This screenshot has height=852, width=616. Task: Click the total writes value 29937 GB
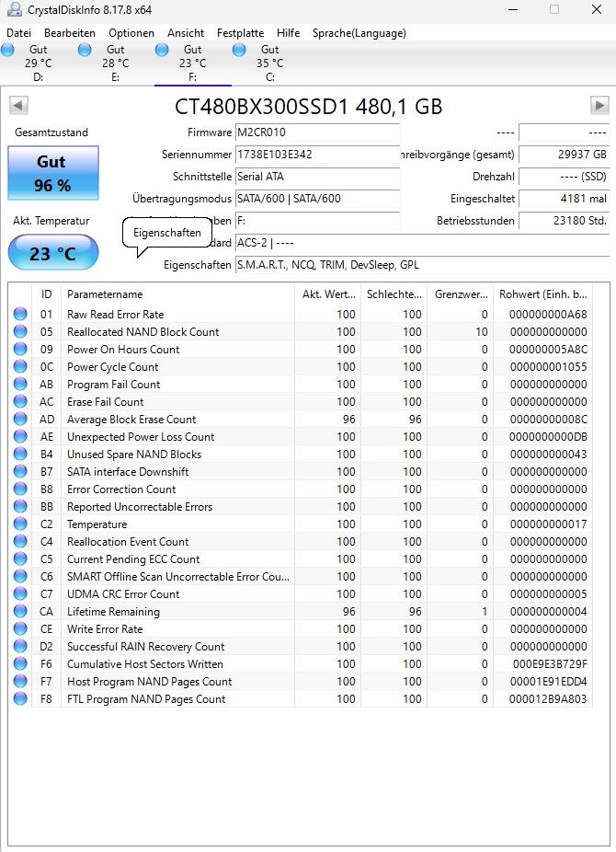pos(564,155)
